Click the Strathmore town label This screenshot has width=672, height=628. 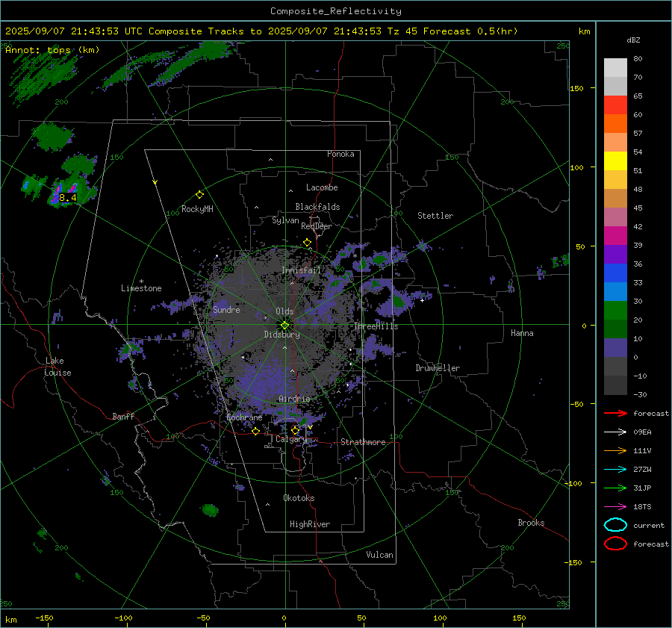[x=363, y=442]
